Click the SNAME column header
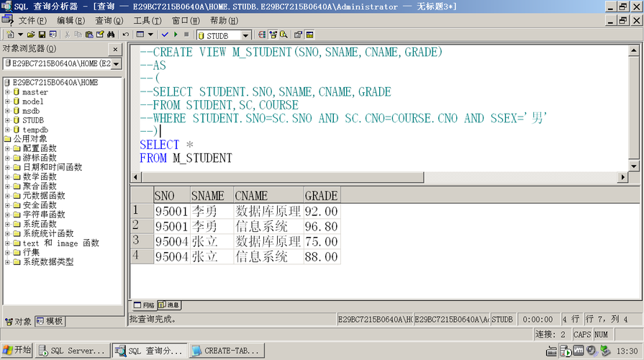 [x=212, y=196]
